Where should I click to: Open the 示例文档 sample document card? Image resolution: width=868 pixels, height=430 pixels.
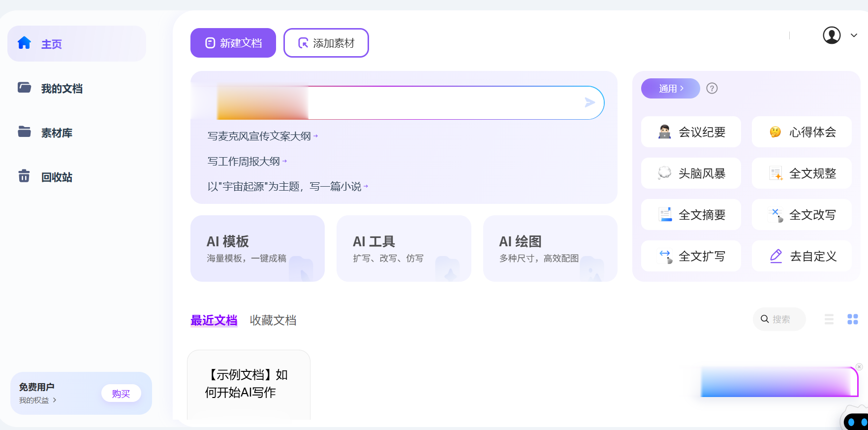coord(248,384)
